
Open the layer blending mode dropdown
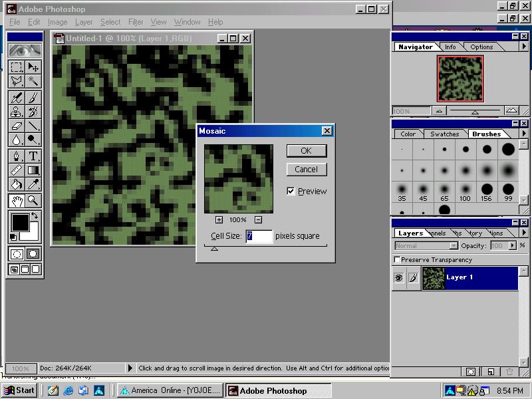pos(454,245)
